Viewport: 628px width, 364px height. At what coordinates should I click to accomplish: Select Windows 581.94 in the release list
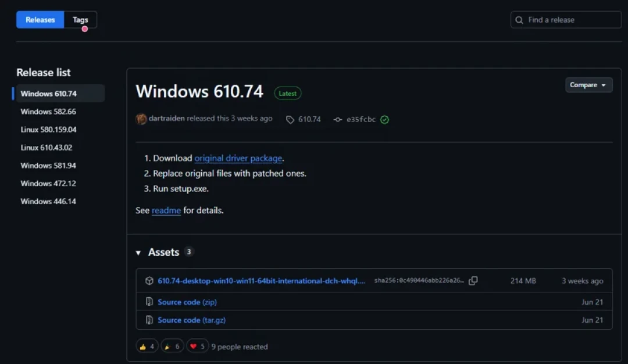click(x=48, y=166)
